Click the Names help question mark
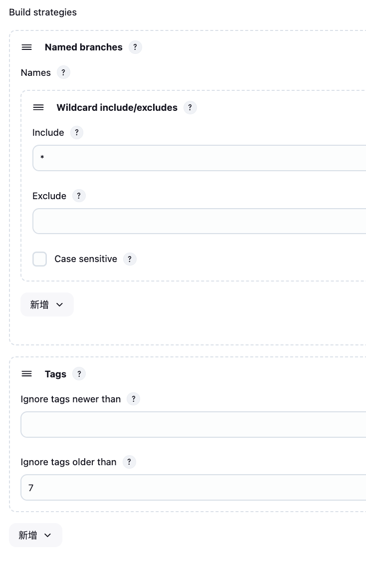366x588 pixels. click(63, 72)
